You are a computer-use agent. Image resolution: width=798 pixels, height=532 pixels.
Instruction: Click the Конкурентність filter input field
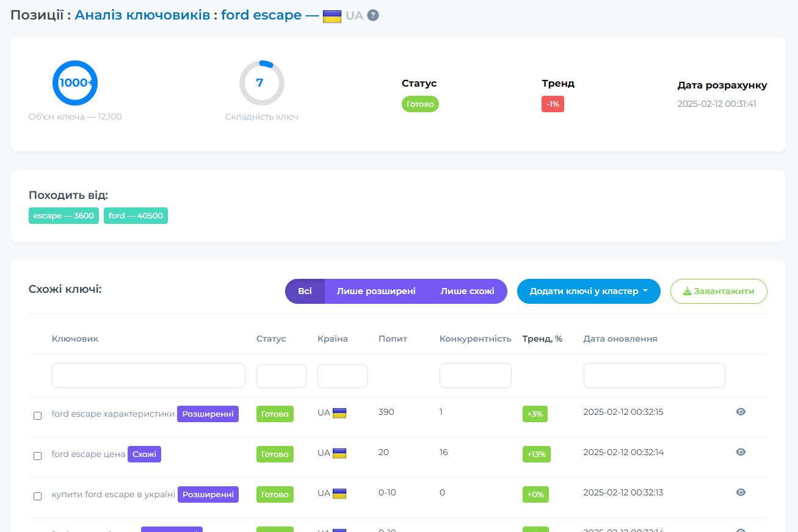pyautogui.click(x=476, y=376)
